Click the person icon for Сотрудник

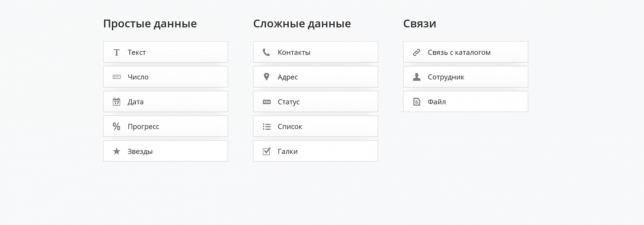(x=417, y=77)
